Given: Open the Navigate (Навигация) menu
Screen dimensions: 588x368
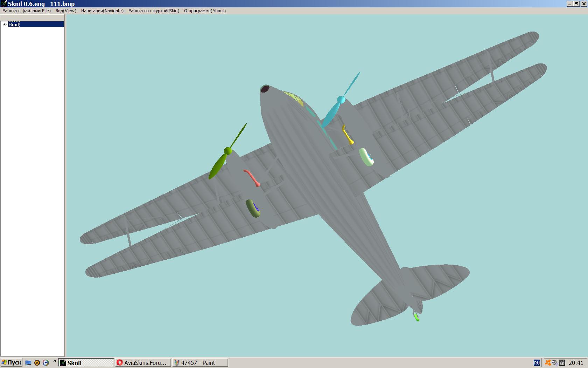Looking at the screenshot, I should click(102, 11).
